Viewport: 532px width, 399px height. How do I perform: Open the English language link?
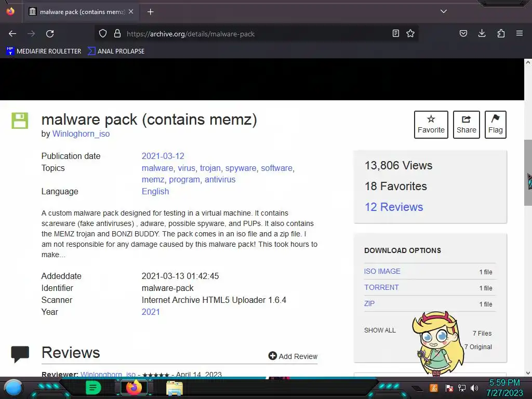155,191
